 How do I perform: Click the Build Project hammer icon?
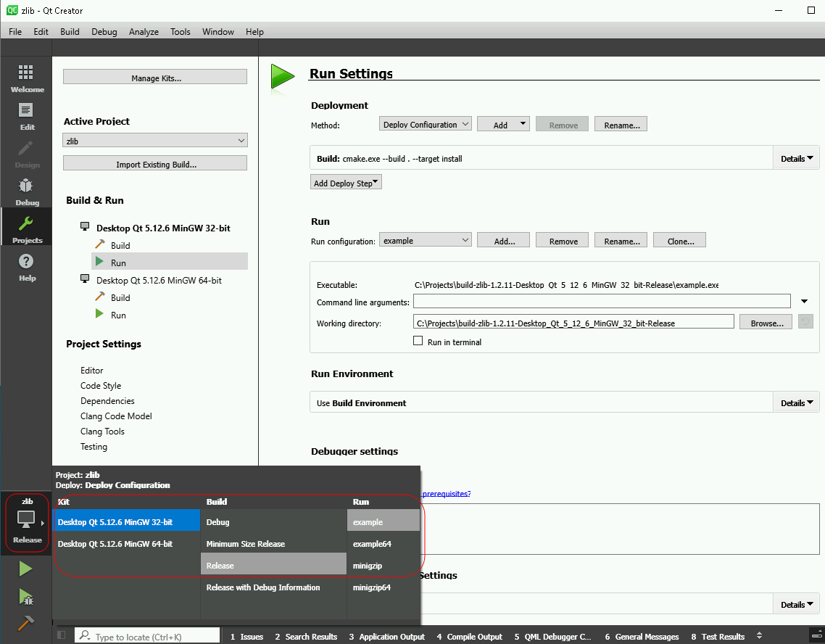(x=26, y=624)
